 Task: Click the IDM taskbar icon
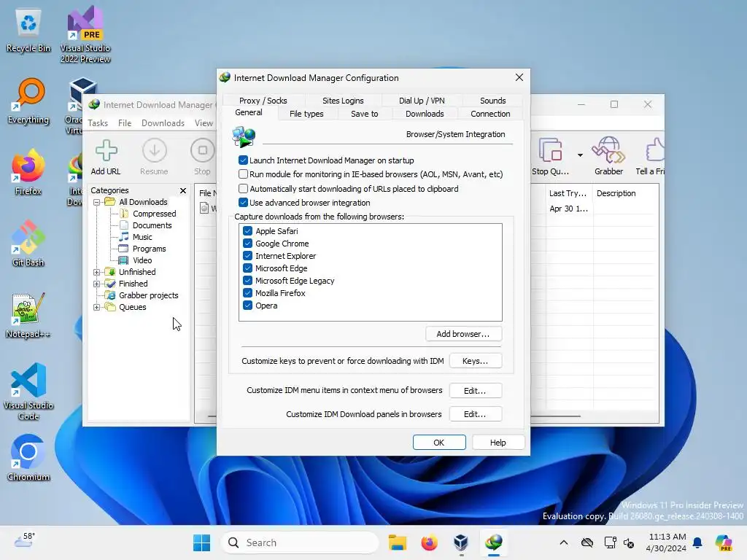coord(494,542)
